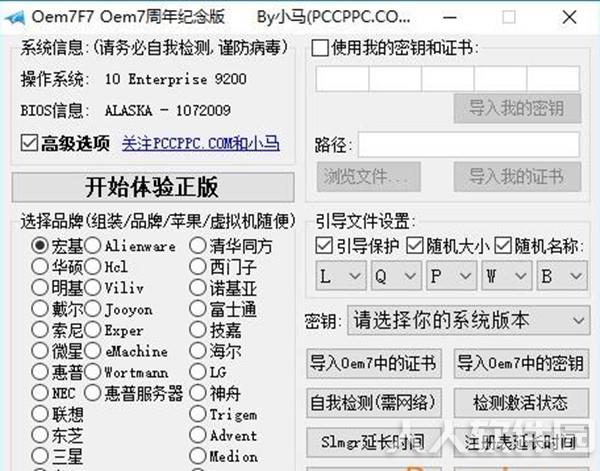Select the 三星 brand radio button
Image resolution: width=600 pixels, height=471 pixels.
click(40, 456)
